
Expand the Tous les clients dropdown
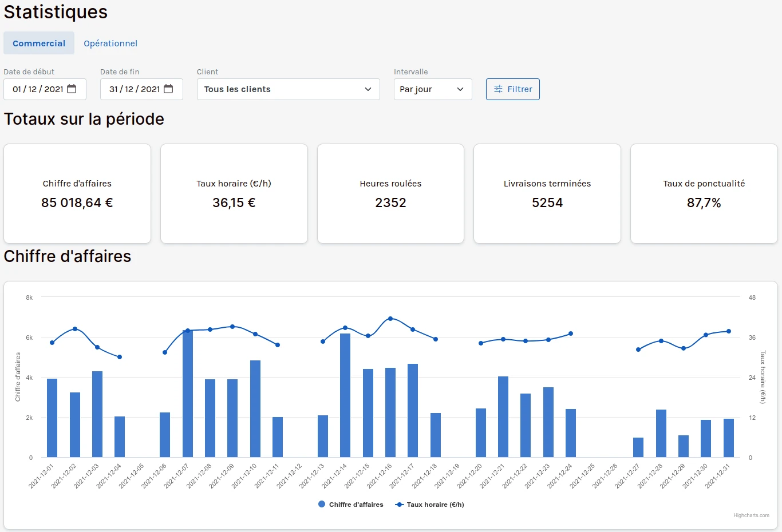point(289,89)
